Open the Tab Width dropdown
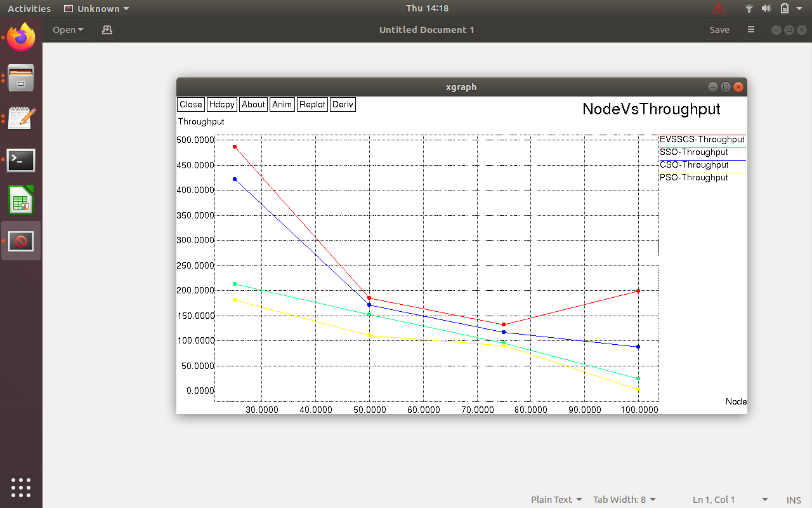The height and width of the screenshot is (508, 812). coord(624,500)
